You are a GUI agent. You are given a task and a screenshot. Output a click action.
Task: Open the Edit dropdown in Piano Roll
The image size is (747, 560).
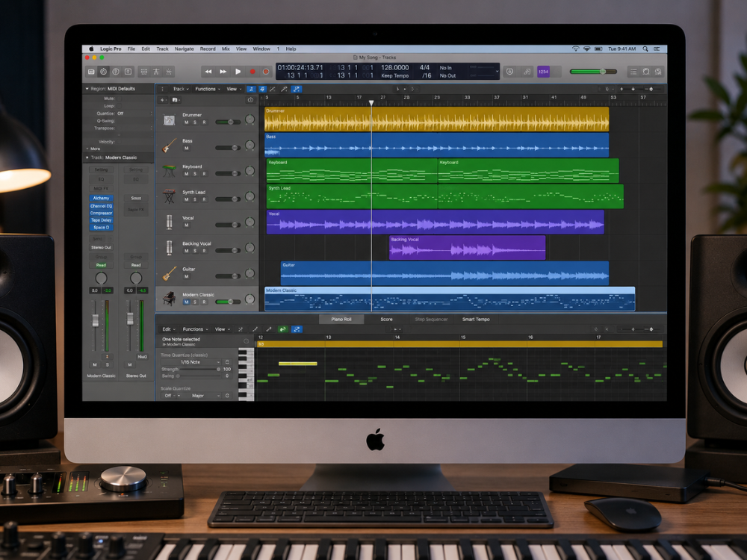click(169, 329)
